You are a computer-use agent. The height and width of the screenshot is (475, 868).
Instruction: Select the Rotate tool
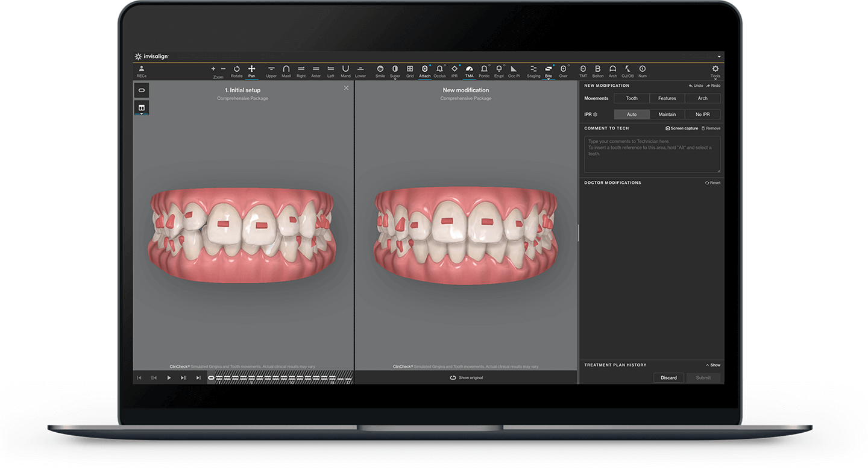click(x=236, y=71)
